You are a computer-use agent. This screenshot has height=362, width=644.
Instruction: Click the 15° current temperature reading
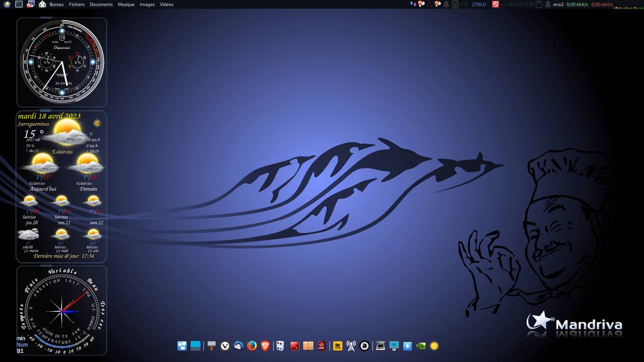pos(34,134)
